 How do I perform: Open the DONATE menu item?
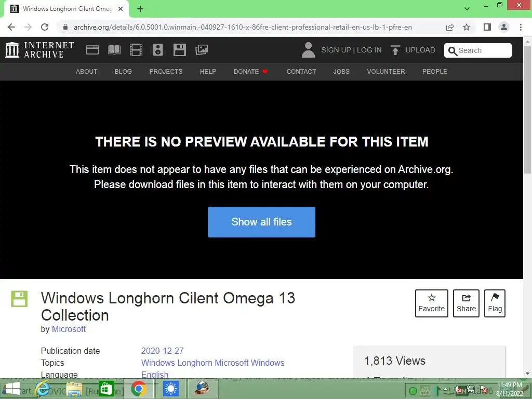(250, 72)
